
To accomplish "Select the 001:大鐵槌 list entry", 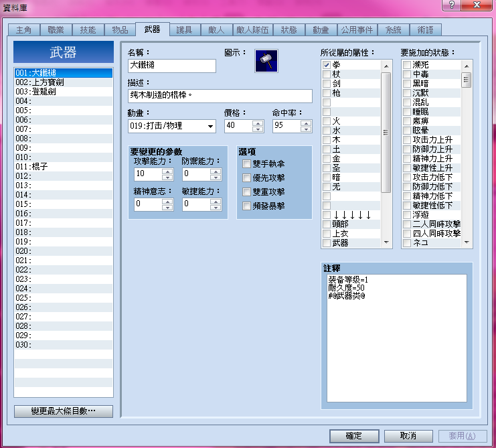I will point(64,73).
